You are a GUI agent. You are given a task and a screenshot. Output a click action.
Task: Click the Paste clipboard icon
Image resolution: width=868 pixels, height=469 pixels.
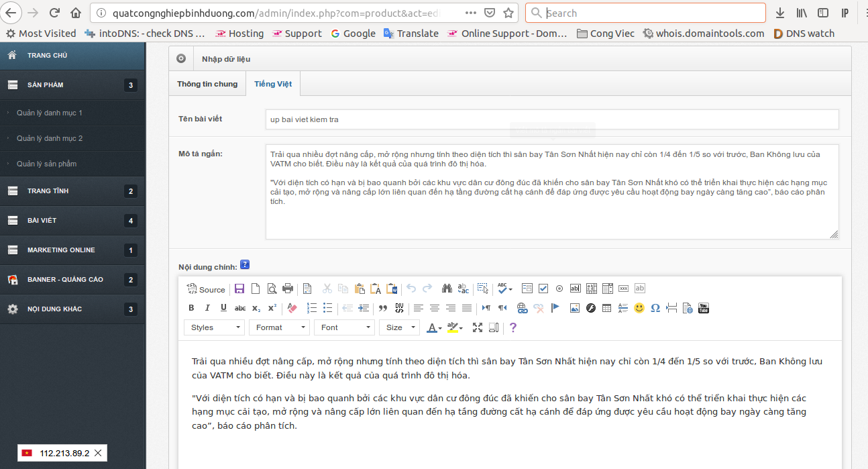tap(360, 289)
